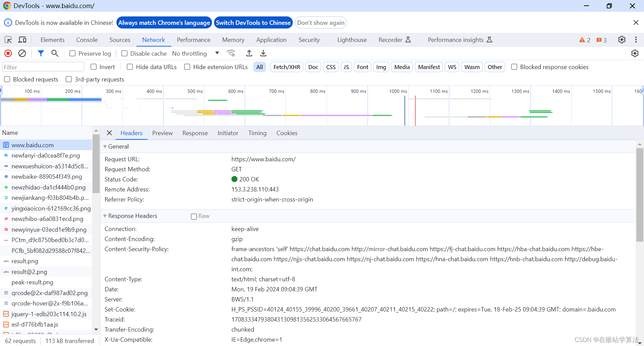Close the request details pane
Image resolution: width=644 pixels, height=346 pixels.
click(x=109, y=133)
